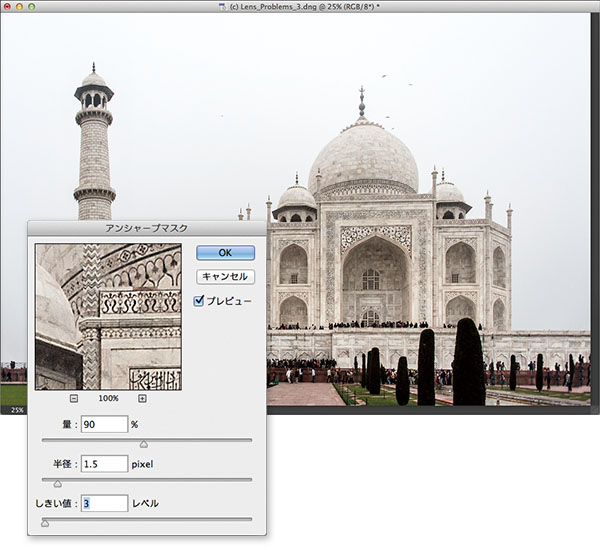Close the Lens_Problems_3.dng document window
This screenshot has width=600, height=550.
point(9,7)
